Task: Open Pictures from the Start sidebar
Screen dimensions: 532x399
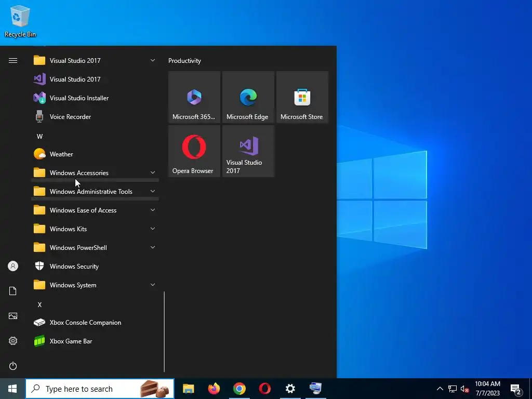Action: click(x=13, y=316)
